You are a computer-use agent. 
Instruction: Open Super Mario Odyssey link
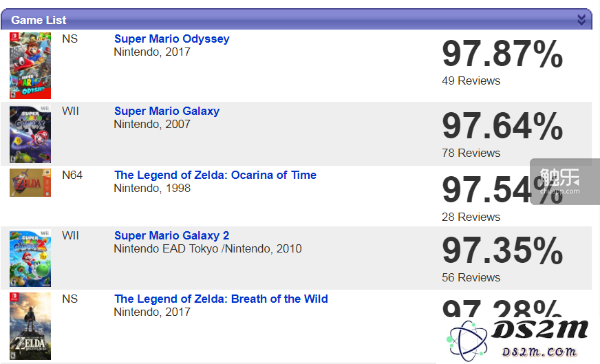[172, 39]
